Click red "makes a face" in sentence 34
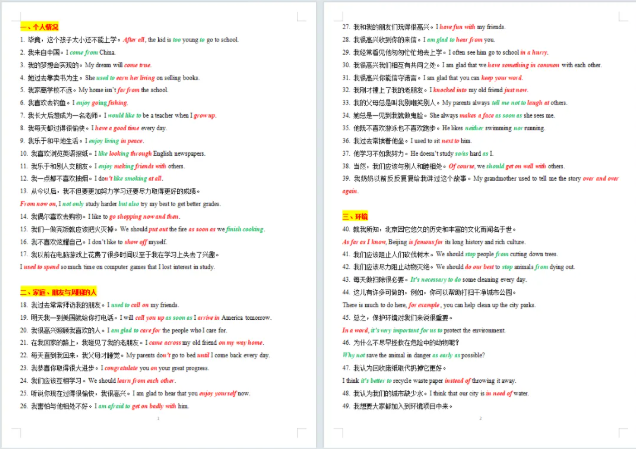The width and height of the screenshot is (636, 449). pyautogui.click(x=478, y=116)
